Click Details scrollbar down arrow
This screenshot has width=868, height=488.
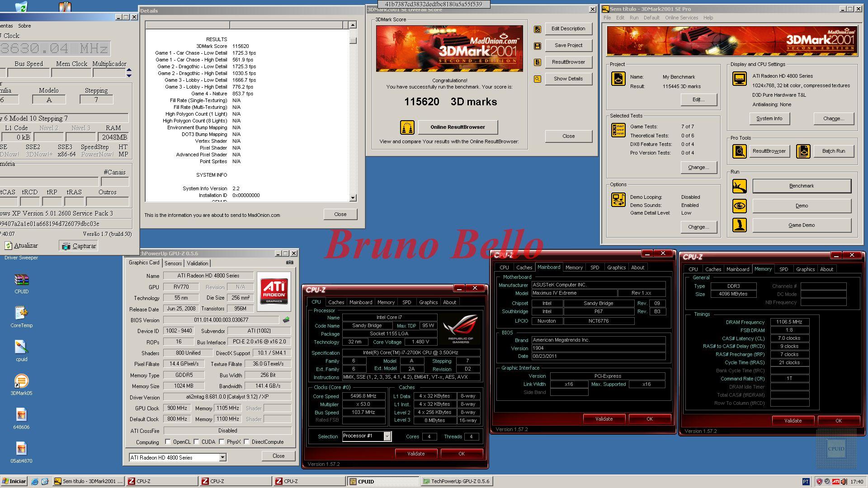coord(353,198)
